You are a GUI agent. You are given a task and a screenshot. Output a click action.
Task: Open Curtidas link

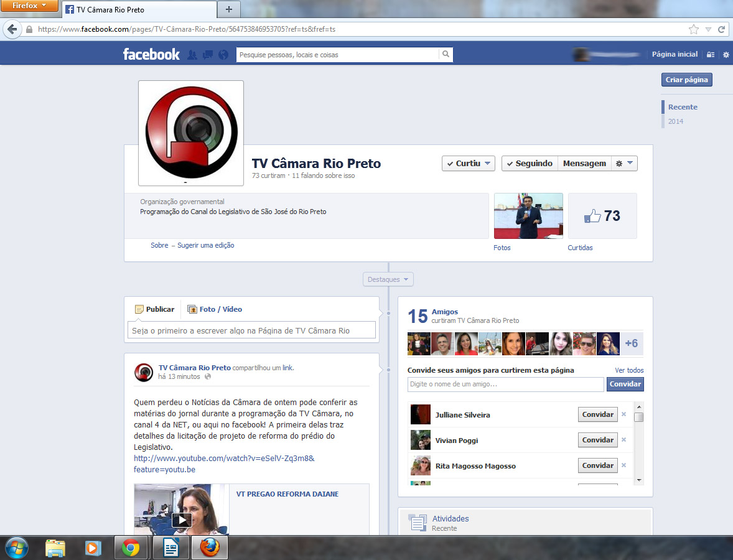pyautogui.click(x=580, y=248)
